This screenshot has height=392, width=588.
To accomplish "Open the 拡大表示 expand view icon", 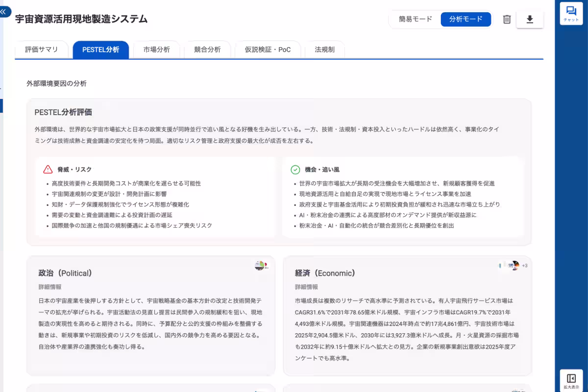I will point(571,379).
